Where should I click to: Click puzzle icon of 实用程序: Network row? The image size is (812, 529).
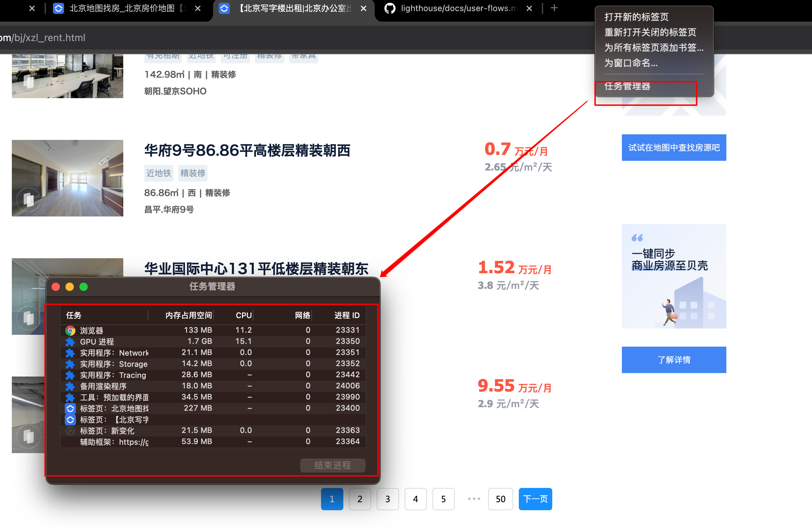70,353
